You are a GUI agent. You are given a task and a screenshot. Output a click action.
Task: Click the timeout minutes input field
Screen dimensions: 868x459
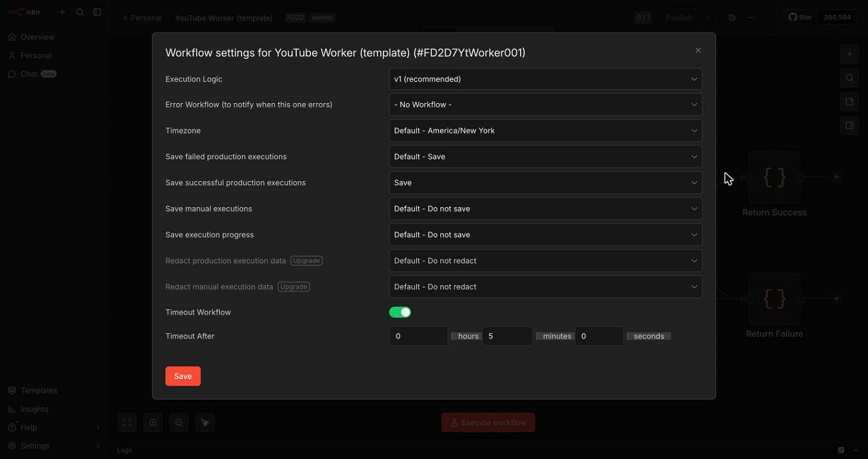[x=507, y=336]
